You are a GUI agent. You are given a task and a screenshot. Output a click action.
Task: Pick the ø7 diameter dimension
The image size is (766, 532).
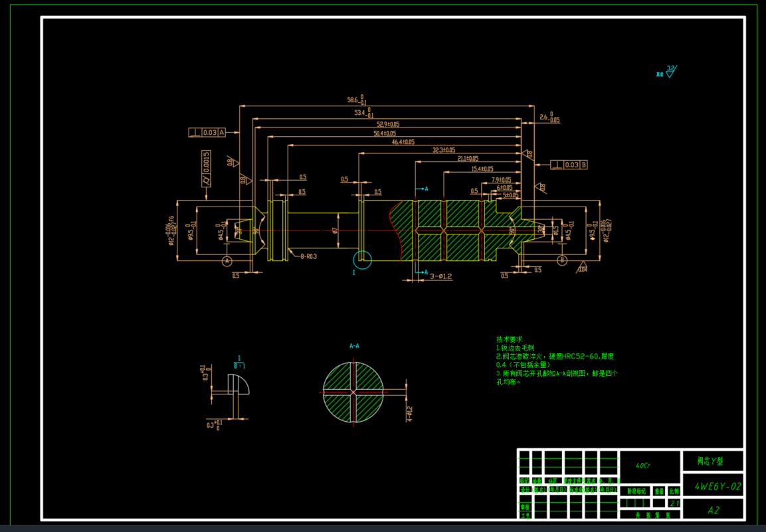coord(335,230)
